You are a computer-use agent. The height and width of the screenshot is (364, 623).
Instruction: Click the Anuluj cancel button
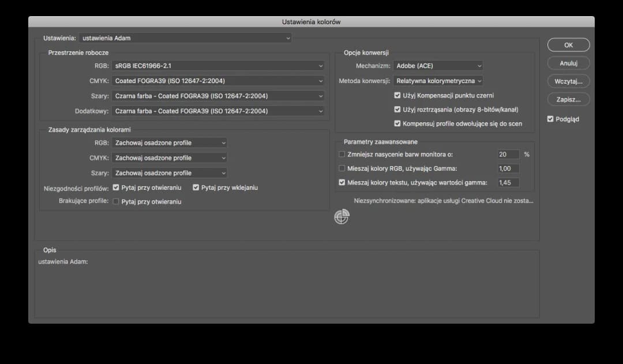coord(568,63)
